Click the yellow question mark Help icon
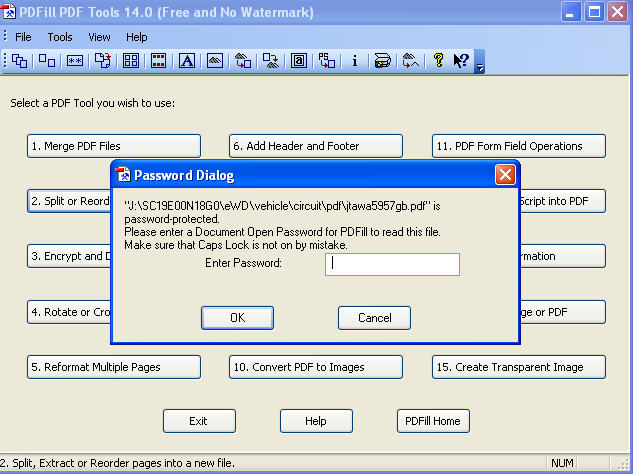 [439, 61]
